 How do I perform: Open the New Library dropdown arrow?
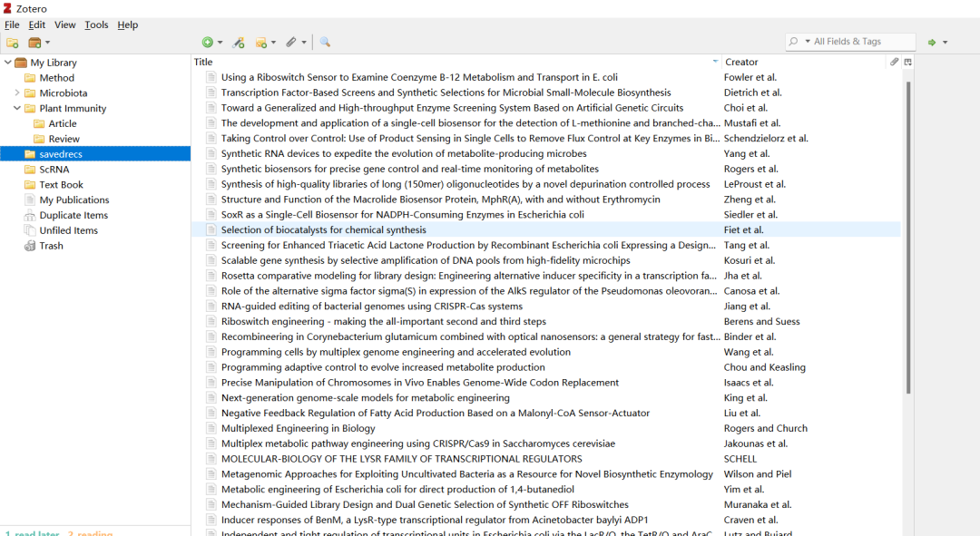47,43
